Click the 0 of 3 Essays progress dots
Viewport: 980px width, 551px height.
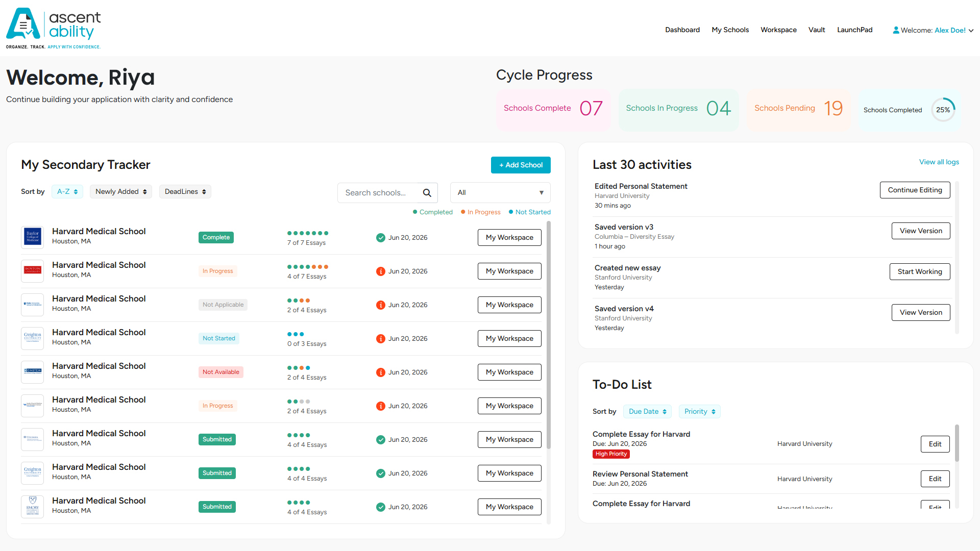pyautogui.click(x=296, y=334)
